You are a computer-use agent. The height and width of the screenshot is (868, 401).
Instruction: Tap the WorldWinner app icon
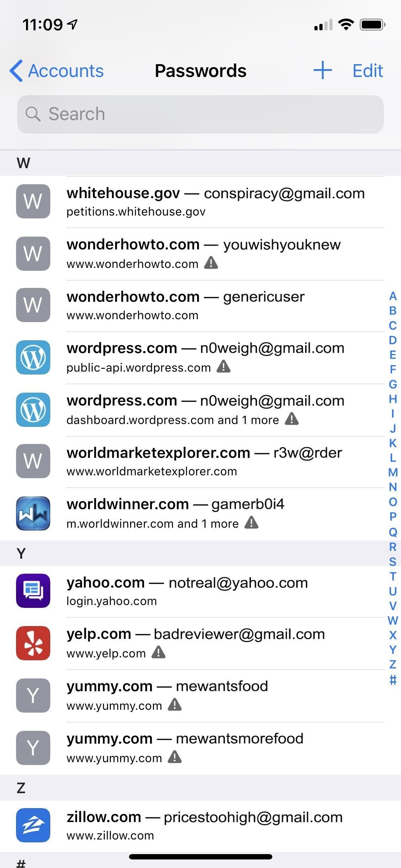(33, 513)
